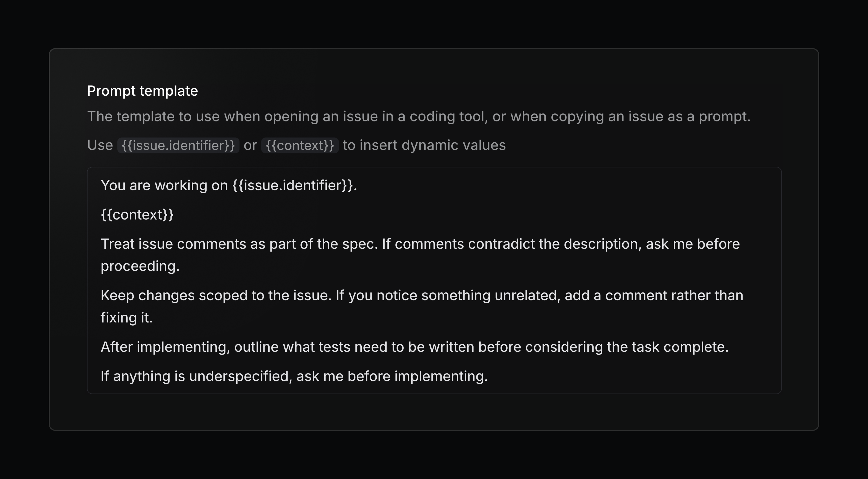Image resolution: width=868 pixels, height=479 pixels.
Task: Click the template text area border
Action: (435, 167)
